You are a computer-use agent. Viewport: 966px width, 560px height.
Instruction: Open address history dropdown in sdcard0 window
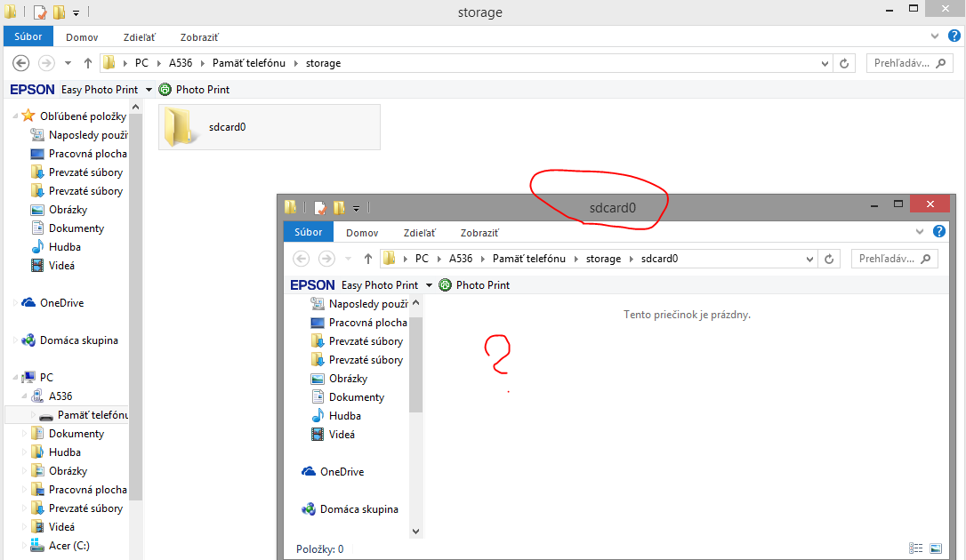pyautogui.click(x=809, y=259)
